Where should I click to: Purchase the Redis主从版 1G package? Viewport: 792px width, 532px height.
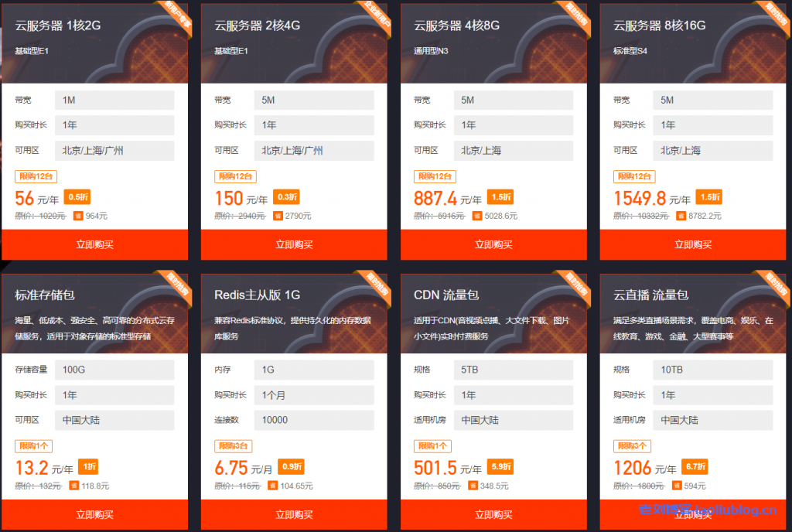click(294, 514)
